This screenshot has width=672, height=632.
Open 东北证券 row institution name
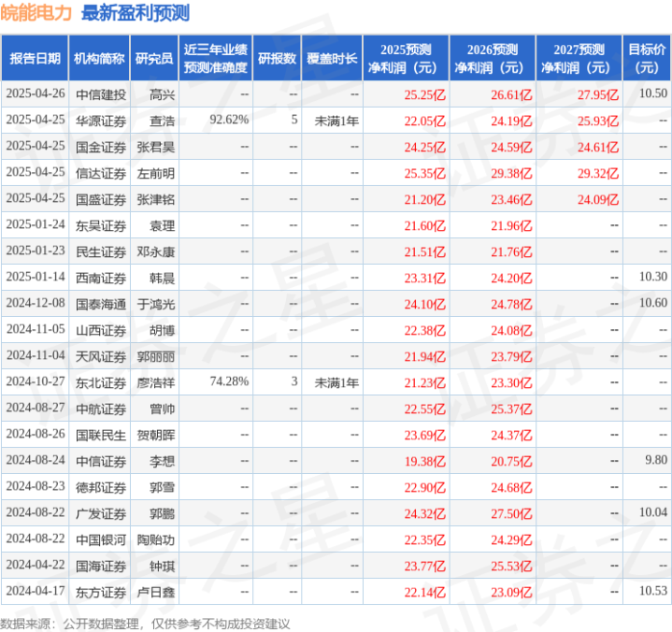(x=101, y=382)
